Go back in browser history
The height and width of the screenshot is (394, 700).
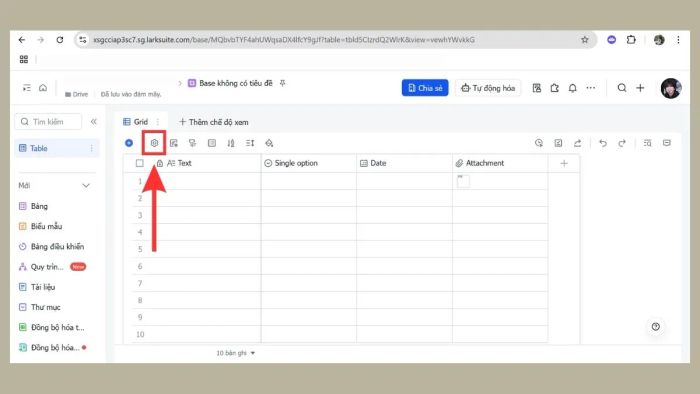(22, 40)
